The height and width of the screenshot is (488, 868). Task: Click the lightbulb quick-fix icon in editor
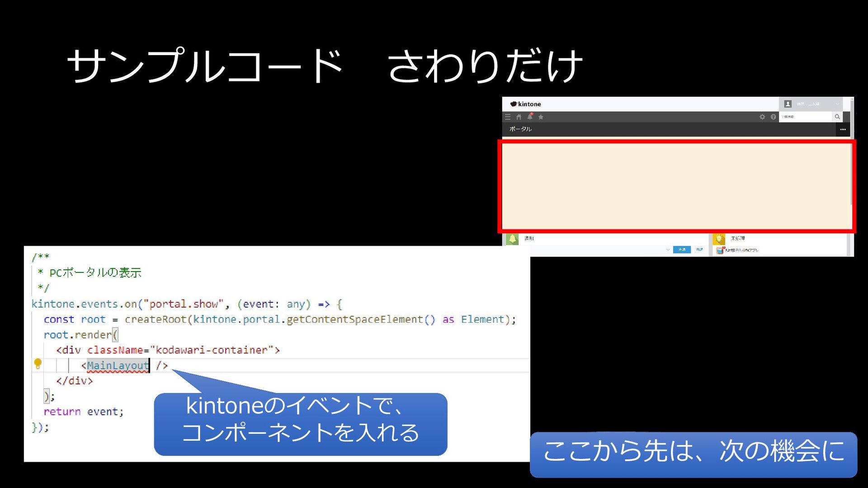pyautogui.click(x=38, y=364)
